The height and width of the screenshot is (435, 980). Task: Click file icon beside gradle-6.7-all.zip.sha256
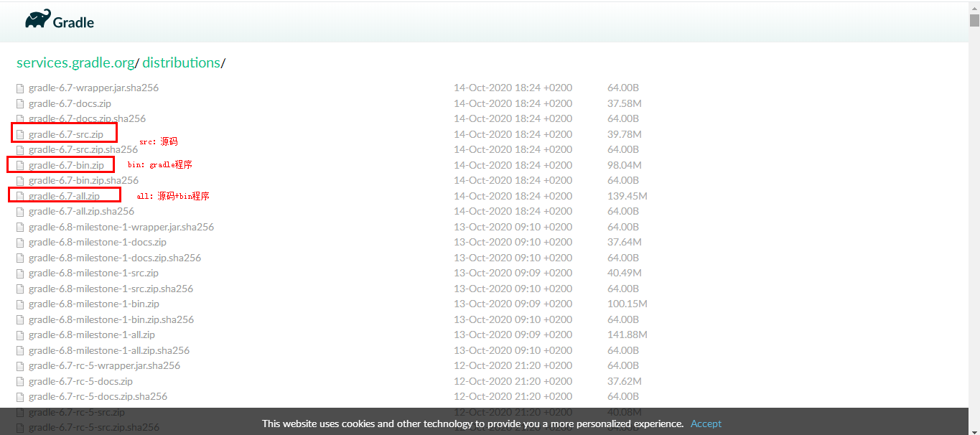coord(21,212)
